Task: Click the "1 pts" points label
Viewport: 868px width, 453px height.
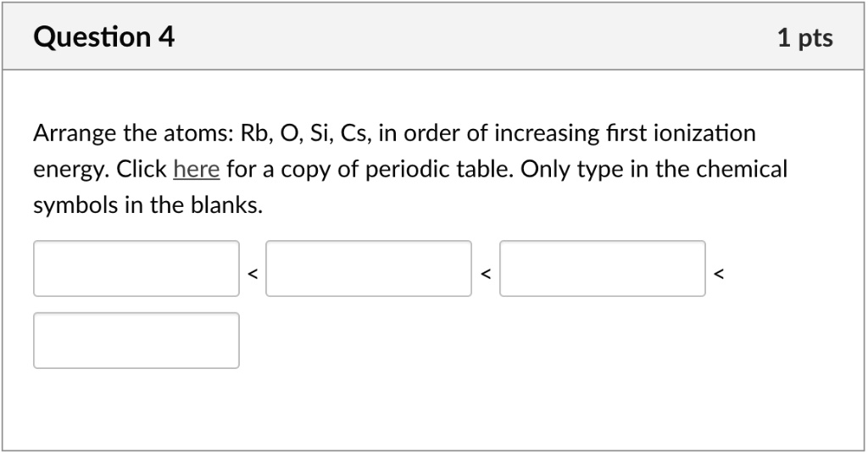Action: click(804, 38)
